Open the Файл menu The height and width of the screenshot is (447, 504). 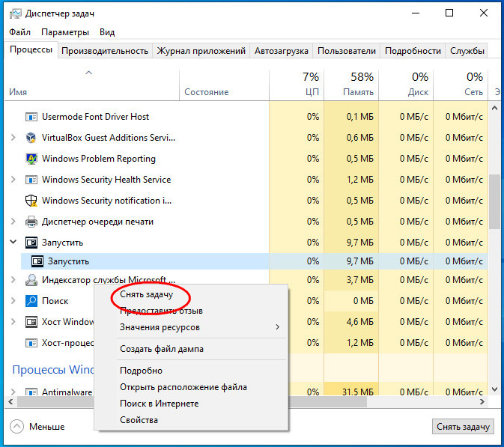click(19, 32)
